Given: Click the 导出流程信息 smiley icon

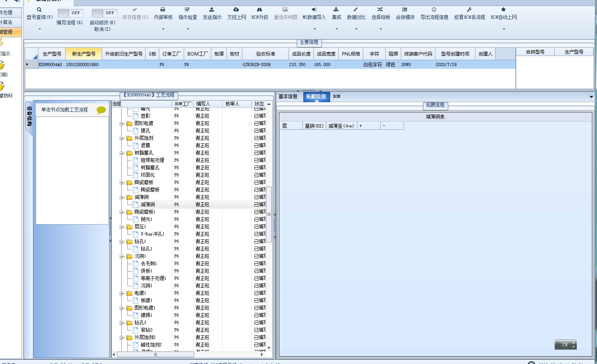Looking at the screenshot, I should click(434, 9).
